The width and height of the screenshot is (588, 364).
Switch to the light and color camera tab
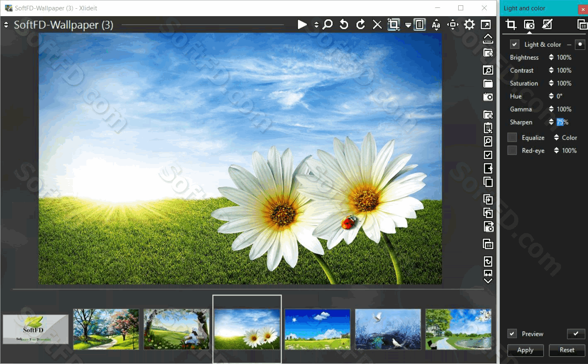[x=529, y=25]
